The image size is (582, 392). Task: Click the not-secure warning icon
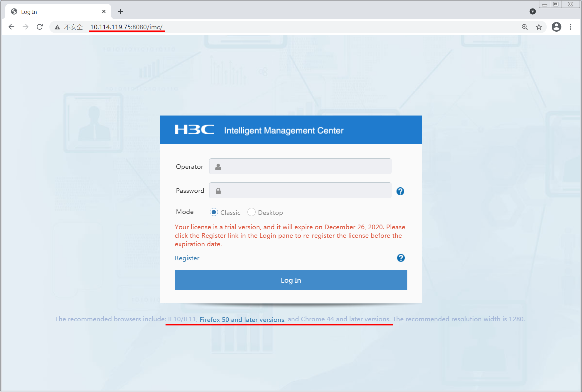(58, 27)
